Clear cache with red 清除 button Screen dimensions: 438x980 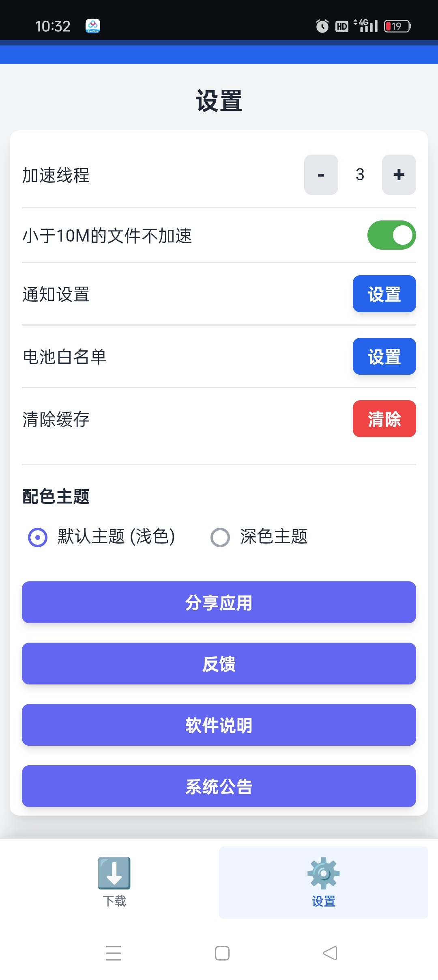pyautogui.click(x=384, y=419)
